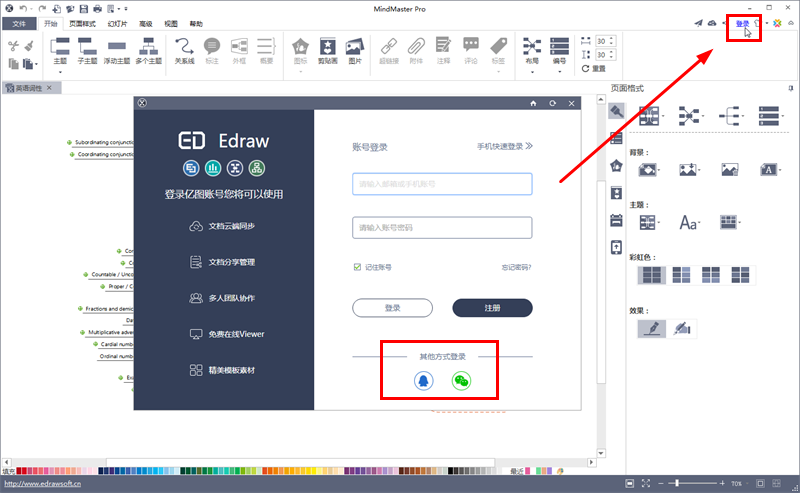Screen dimensions: 800x493
Task: Close the 英语词性 document tab
Action: point(49,88)
